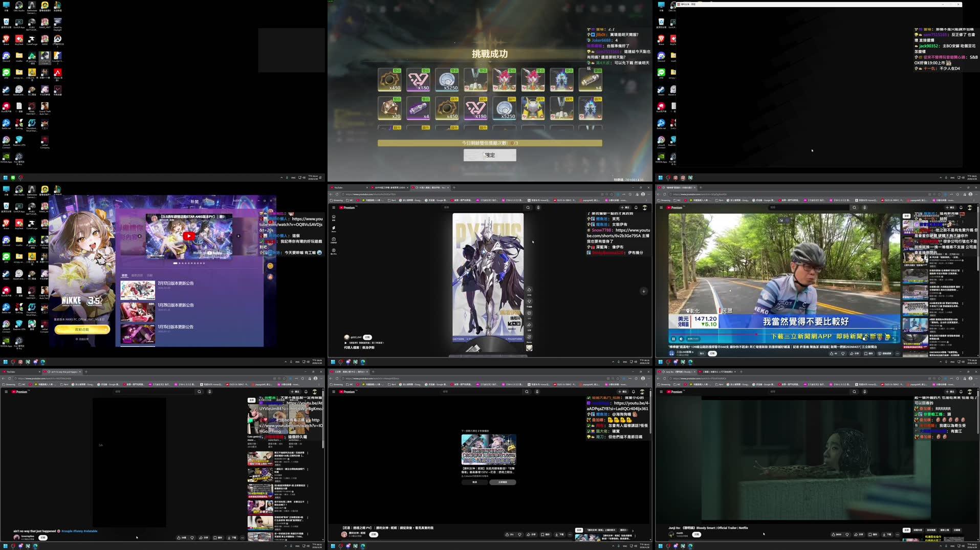Click the share icon beside the Short
The image size is (980, 550).
(529, 325)
